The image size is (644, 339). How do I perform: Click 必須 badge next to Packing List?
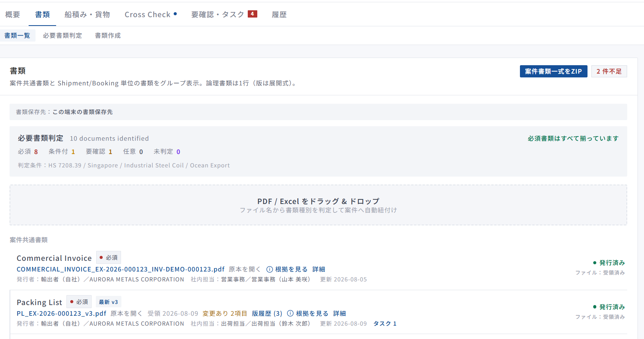click(x=79, y=302)
